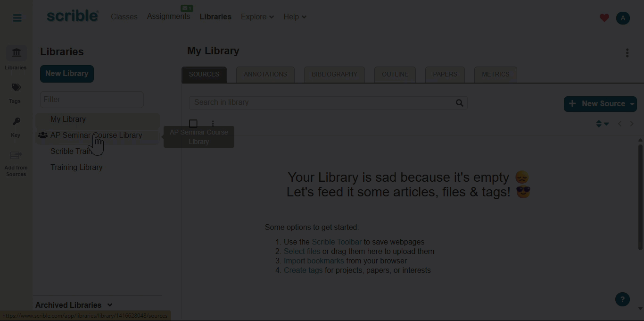
Task: Click the Create tags link
Action: tap(303, 270)
